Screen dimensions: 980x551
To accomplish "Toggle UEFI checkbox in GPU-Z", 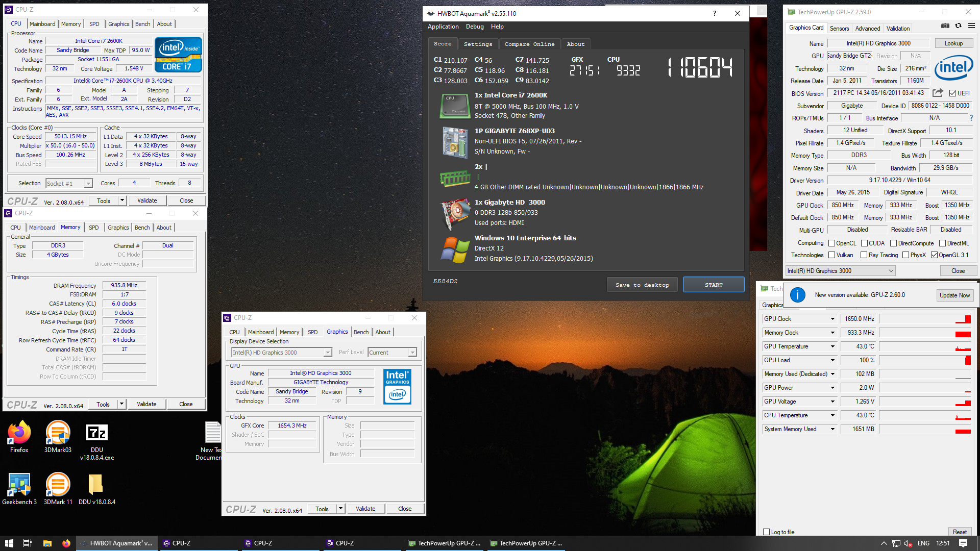I will click(x=952, y=93).
